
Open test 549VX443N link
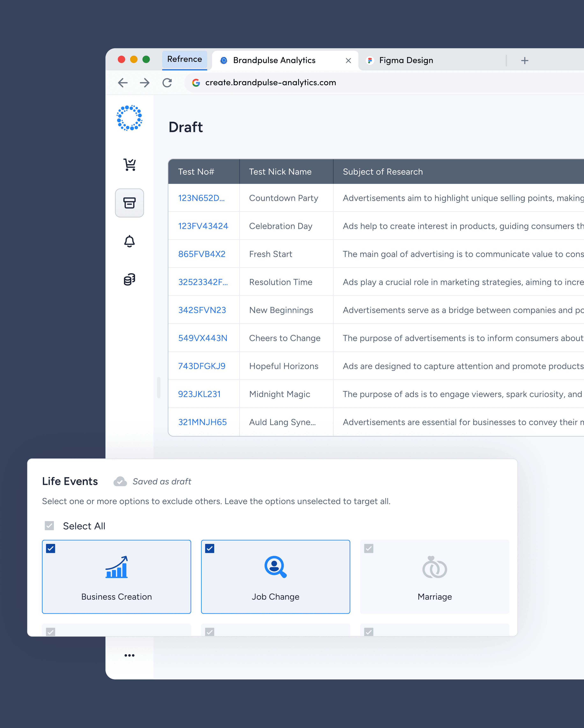(203, 338)
